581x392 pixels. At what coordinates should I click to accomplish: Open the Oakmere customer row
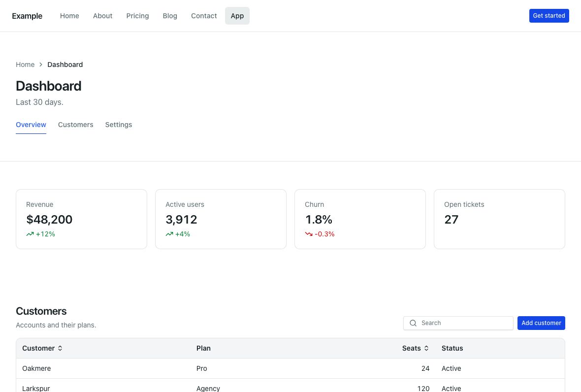click(290, 368)
